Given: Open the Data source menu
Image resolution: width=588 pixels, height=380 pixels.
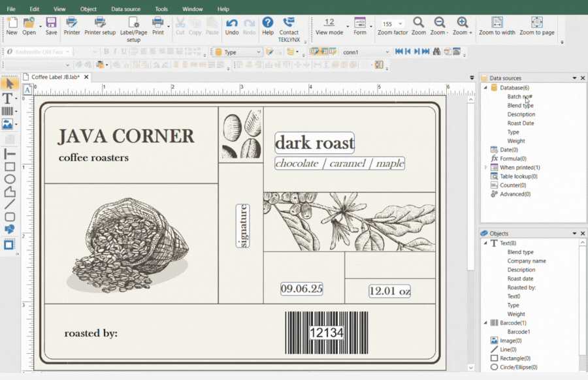Looking at the screenshot, I should point(126,9).
